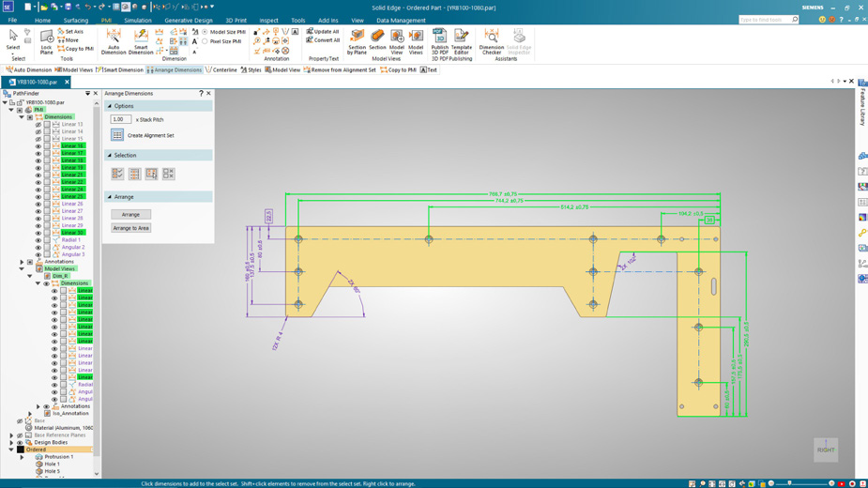Image resolution: width=868 pixels, height=488 pixels.
Task: Collapse the Dim_R node
Action: pyautogui.click(x=30, y=276)
